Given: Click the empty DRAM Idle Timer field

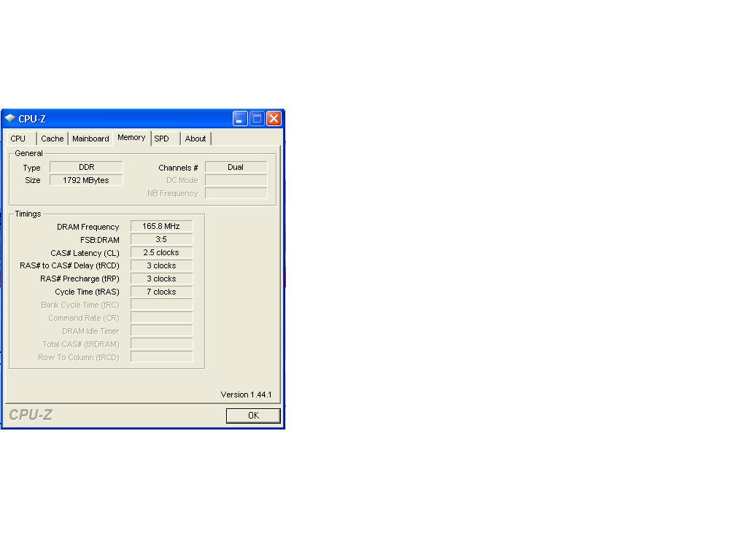Looking at the screenshot, I should [161, 331].
